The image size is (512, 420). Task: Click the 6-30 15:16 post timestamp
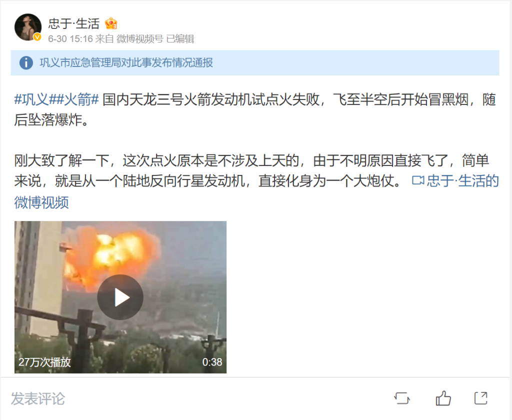[x=70, y=39]
